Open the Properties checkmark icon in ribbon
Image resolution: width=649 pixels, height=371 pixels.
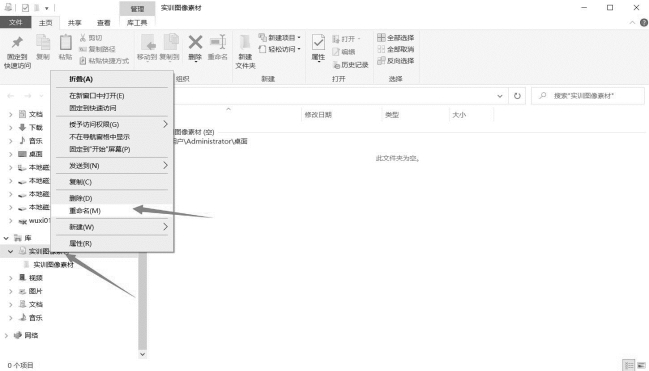[x=318, y=42]
